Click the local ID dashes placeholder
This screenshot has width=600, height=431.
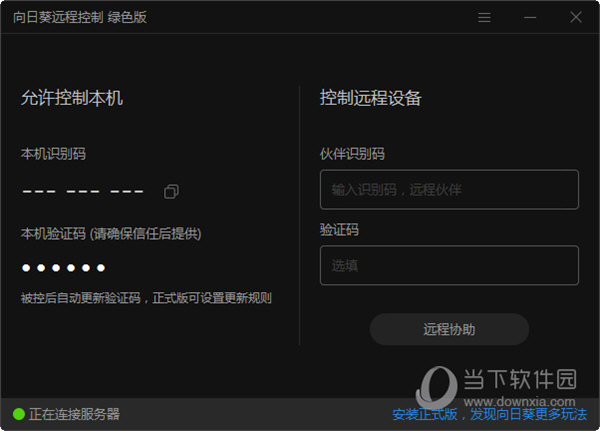(83, 191)
